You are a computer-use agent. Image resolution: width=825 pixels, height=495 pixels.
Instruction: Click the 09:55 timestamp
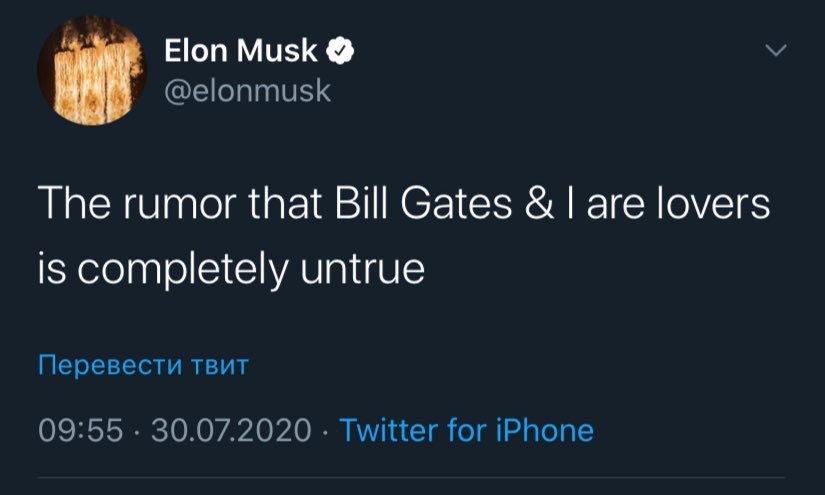click(80, 431)
